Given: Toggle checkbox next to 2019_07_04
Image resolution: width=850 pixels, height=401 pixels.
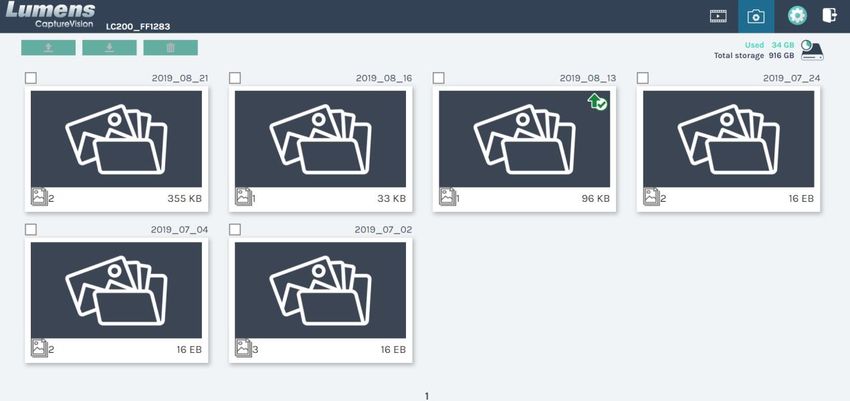Looking at the screenshot, I should [x=31, y=230].
